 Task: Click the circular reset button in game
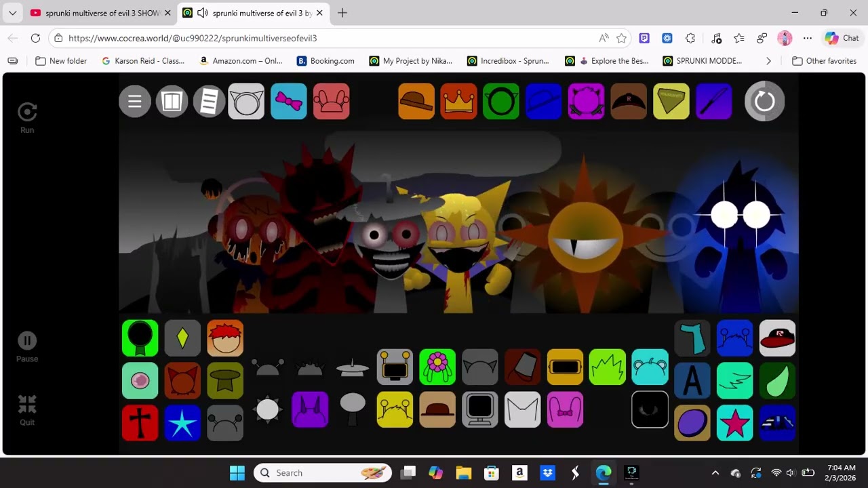click(765, 102)
